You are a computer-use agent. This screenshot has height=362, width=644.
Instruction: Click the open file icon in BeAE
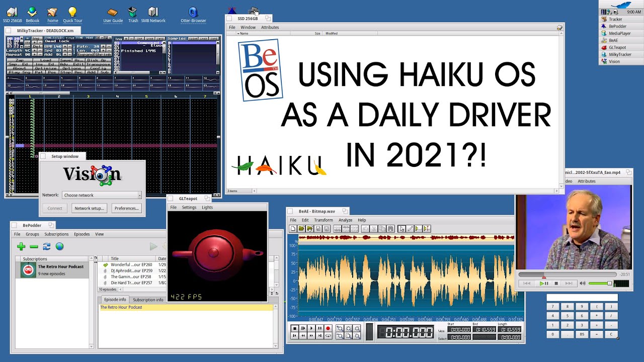point(301,229)
